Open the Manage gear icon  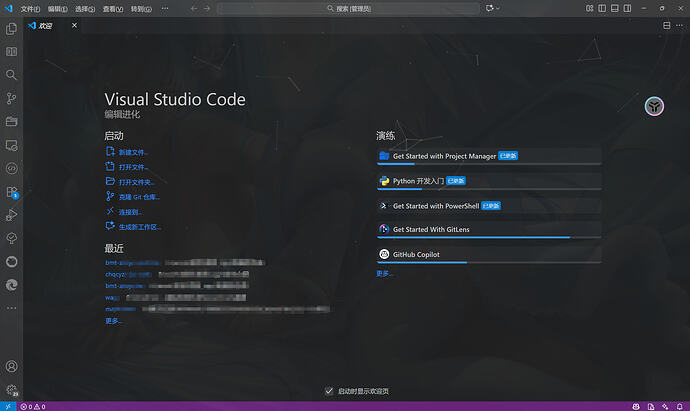point(11,390)
